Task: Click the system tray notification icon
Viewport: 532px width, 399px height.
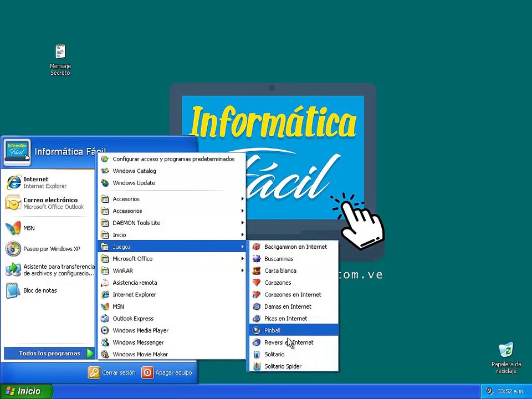Action: click(x=489, y=391)
